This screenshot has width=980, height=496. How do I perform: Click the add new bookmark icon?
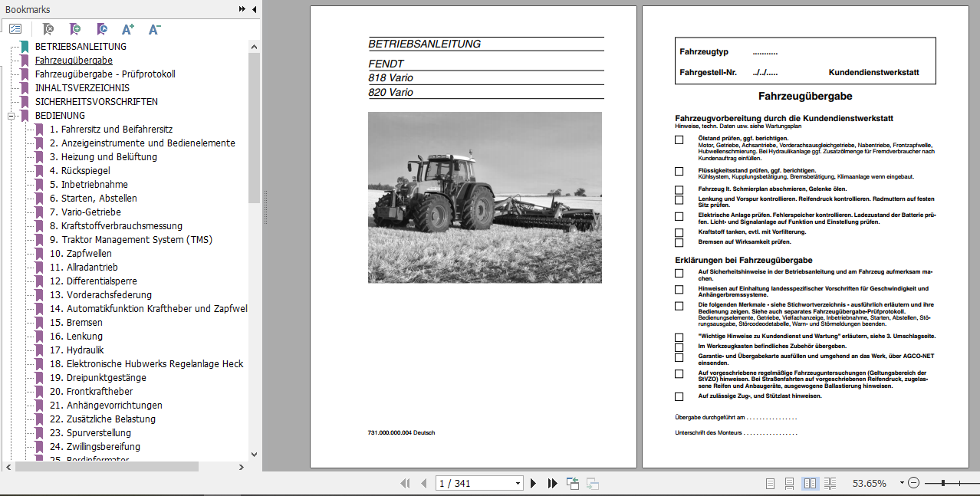click(x=75, y=29)
